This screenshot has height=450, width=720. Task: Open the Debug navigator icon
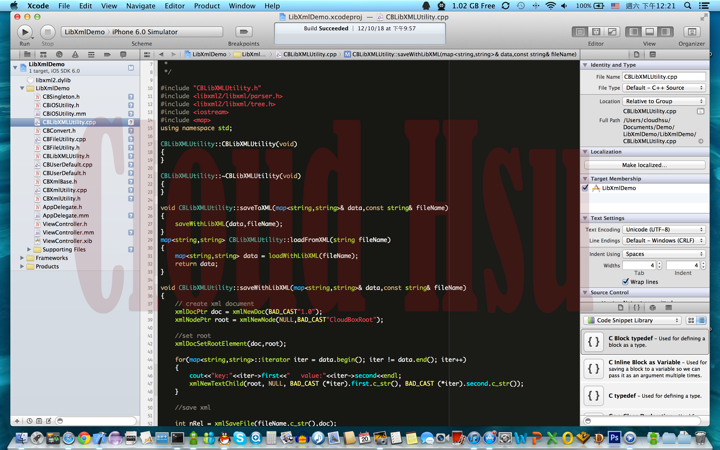point(91,54)
